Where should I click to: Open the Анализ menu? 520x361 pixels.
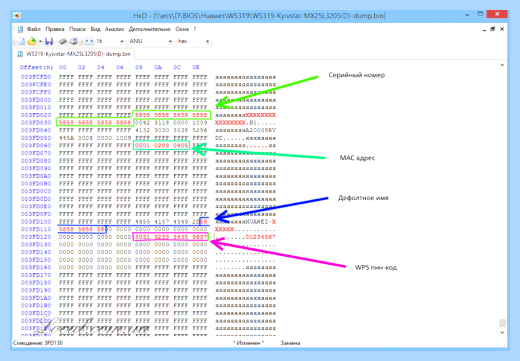(x=114, y=29)
